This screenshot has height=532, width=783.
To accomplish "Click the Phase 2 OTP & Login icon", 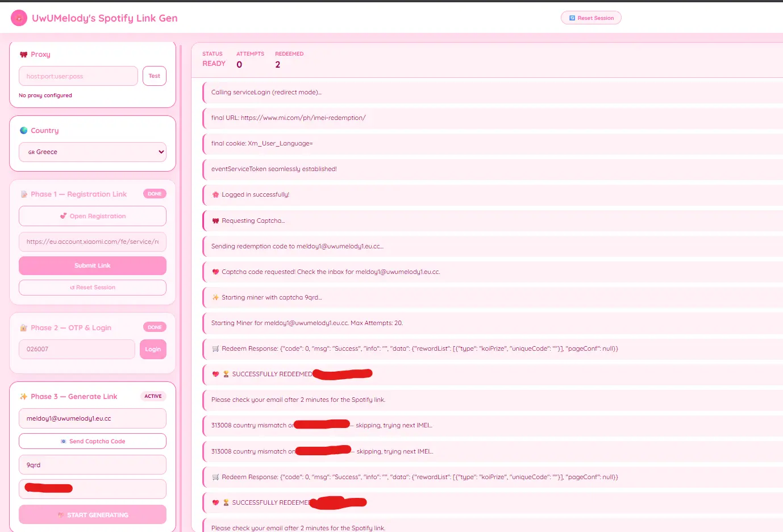I will (x=24, y=328).
